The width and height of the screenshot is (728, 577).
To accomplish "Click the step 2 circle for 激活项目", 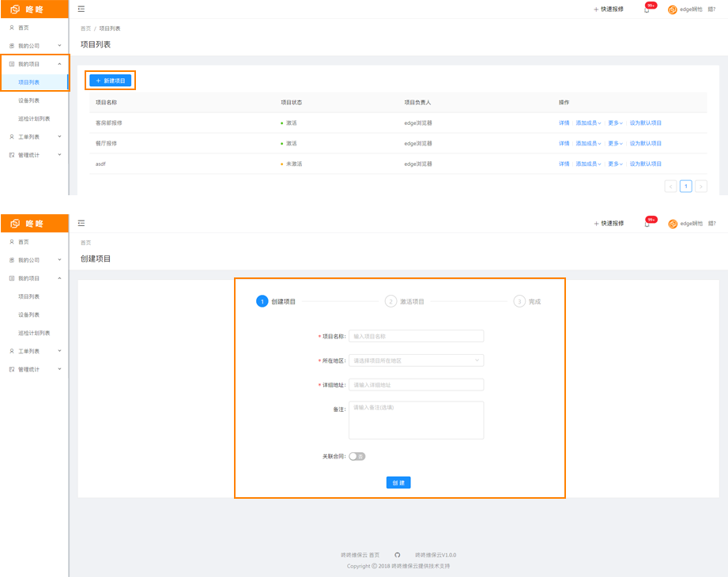I will point(390,301).
